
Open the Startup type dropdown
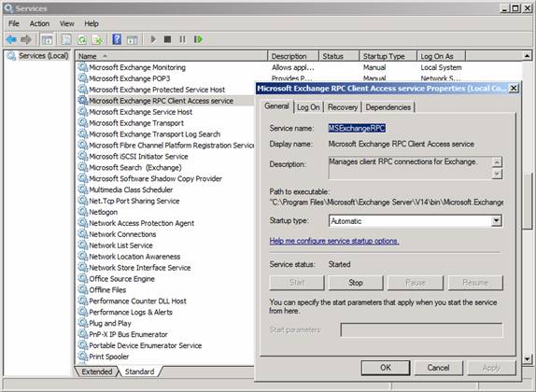[497, 221]
